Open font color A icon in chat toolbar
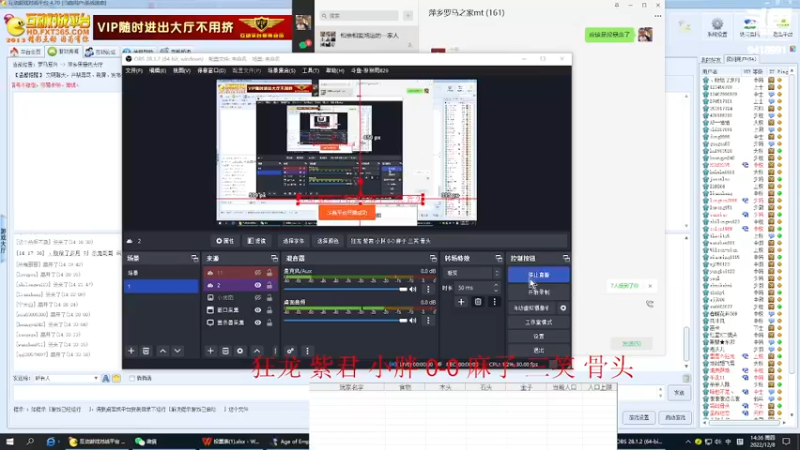This screenshot has height=450, width=800. click(106, 379)
